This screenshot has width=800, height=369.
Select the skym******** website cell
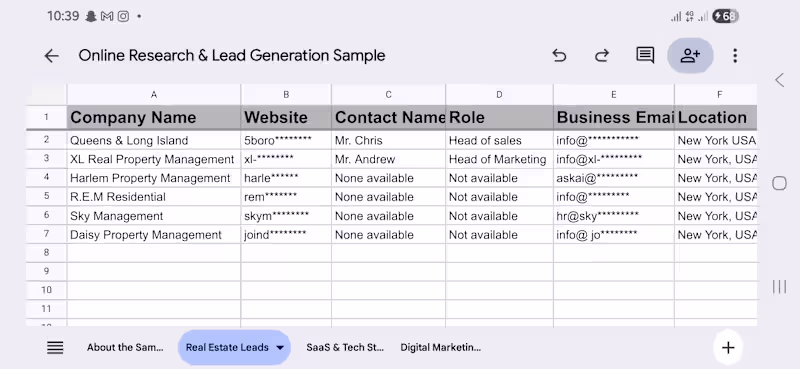[286, 216]
